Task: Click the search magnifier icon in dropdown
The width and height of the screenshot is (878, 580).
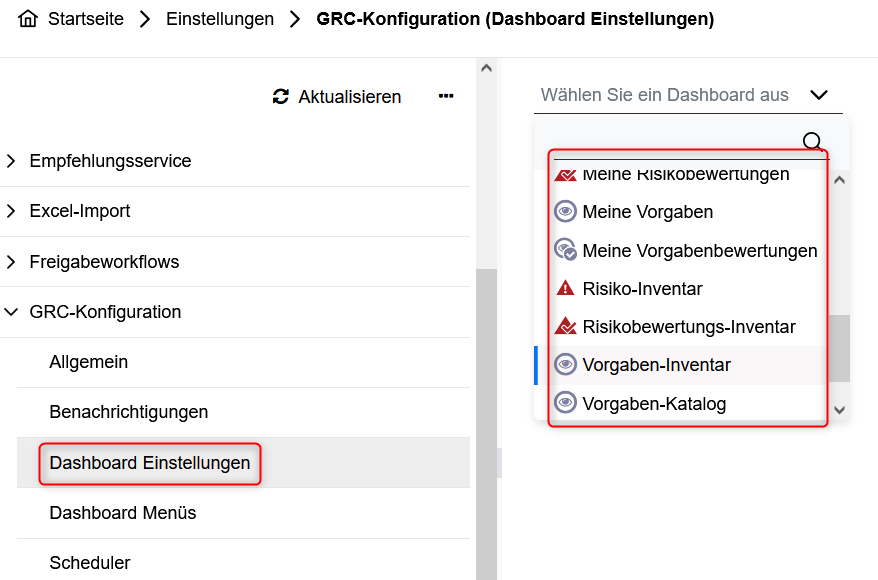Action: coord(813,142)
